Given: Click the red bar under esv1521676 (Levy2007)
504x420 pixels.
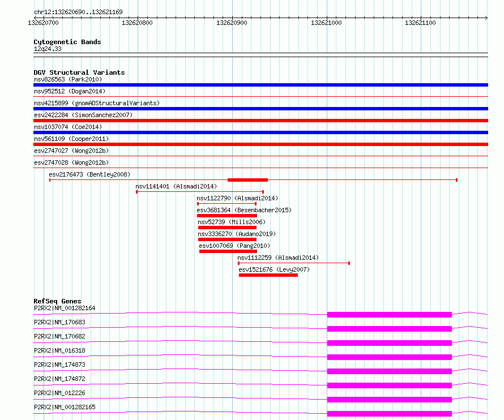Looking at the screenshot, I should point(268,275).
